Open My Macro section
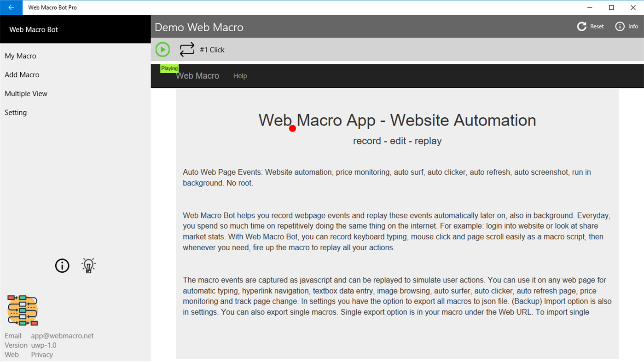 click(x=20, y=56)
